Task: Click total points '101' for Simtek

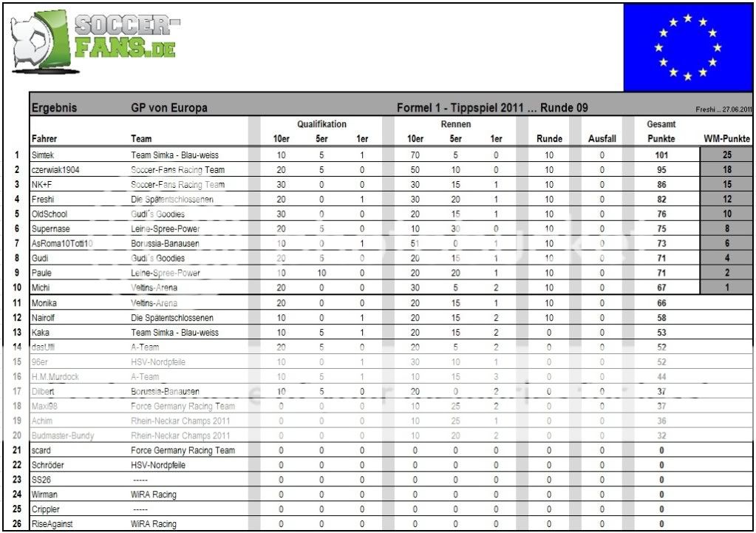Action: [661, 155]
